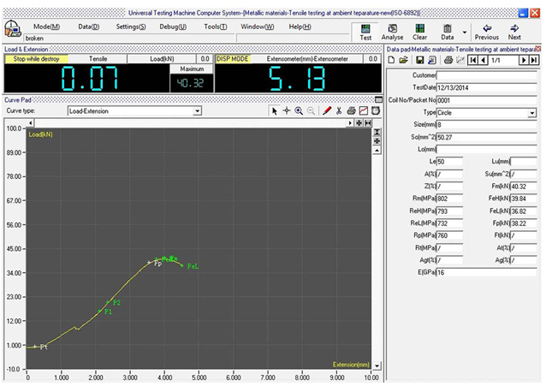Click the Clear toolbar icon
This screenshot has width=546, height=392.
[420, 31]
